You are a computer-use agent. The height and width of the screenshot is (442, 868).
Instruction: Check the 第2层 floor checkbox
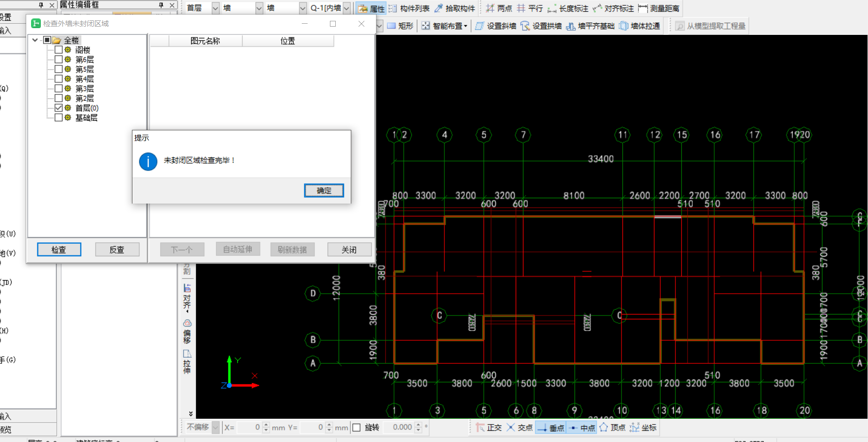pyautogui.click(x=59, y=98)
